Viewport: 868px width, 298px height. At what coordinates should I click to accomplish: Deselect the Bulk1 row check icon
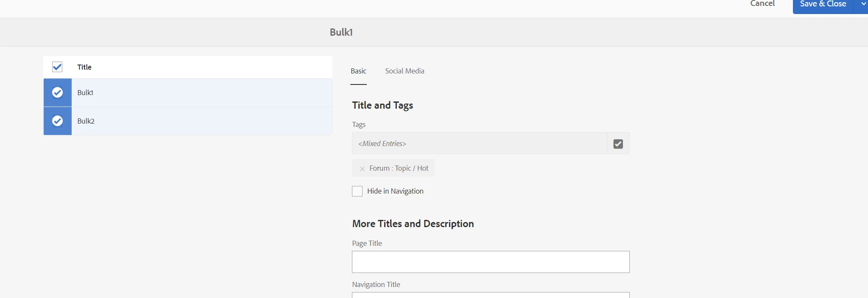pos(58,93)
